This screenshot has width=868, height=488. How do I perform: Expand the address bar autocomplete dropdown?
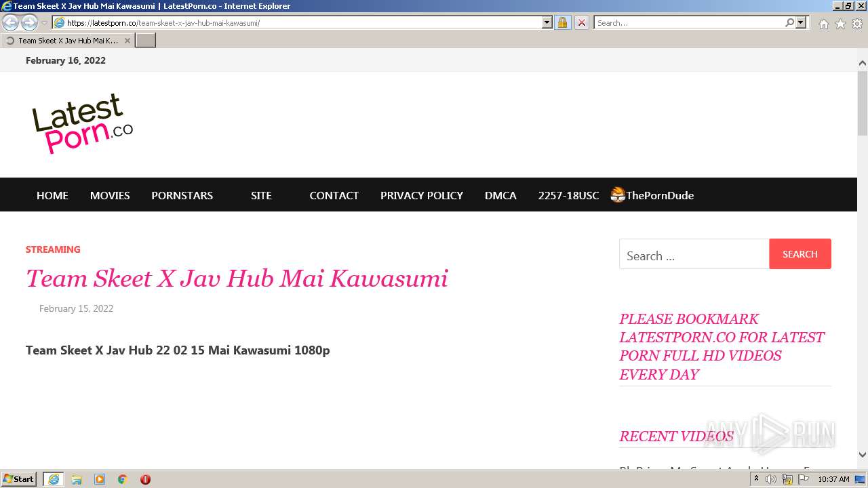[x=547, y=23]
